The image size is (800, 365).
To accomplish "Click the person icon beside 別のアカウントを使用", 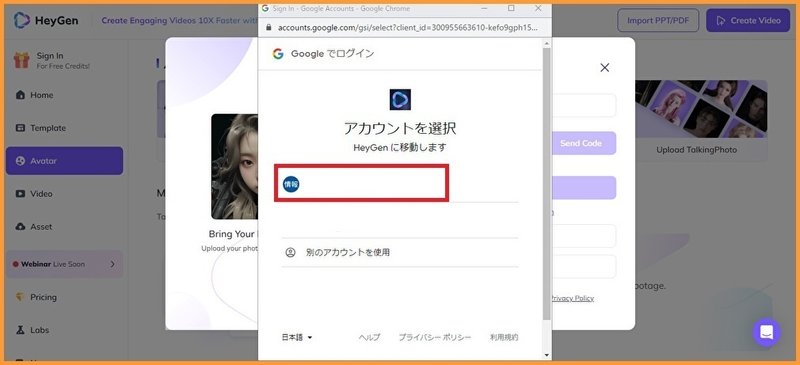I will click(x=290, y=252).
